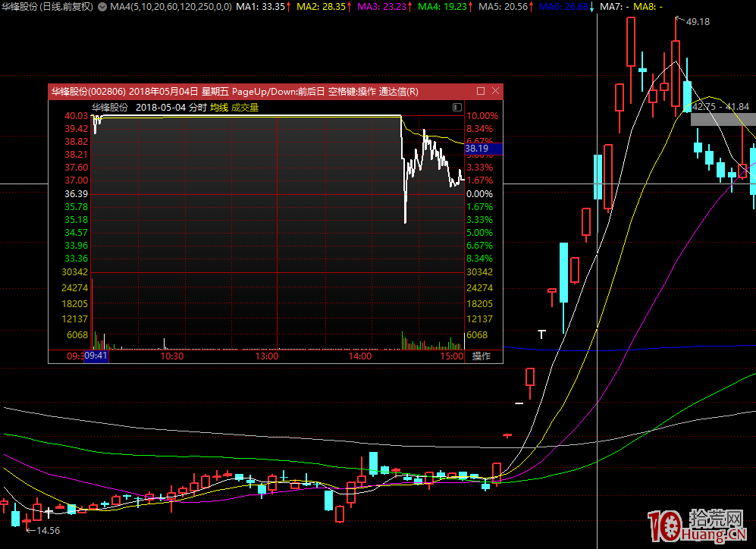Open the round dropdown arrow beside 华锋股份(日线.前复权)
This screenshot has width=756, height=549.
point(102,7)
